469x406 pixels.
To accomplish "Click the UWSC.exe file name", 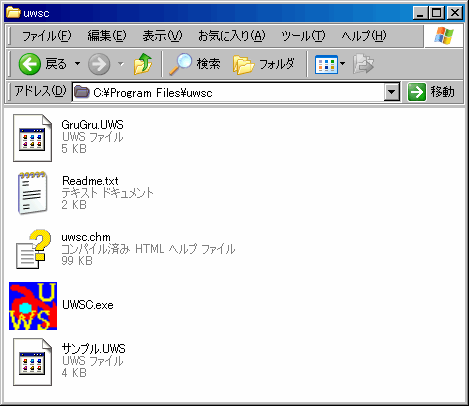I will [88, 305].
